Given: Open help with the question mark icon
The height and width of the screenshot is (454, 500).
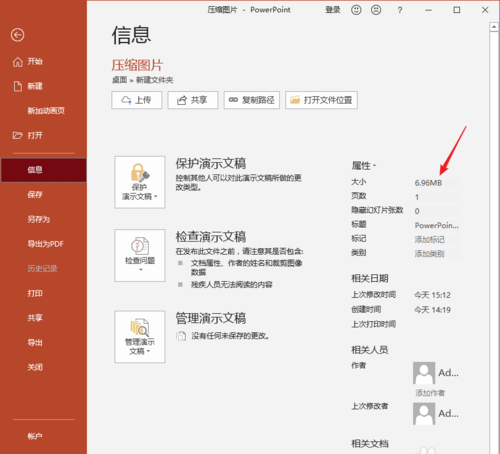Looking at the screenshot, I should tap(400, 10).
